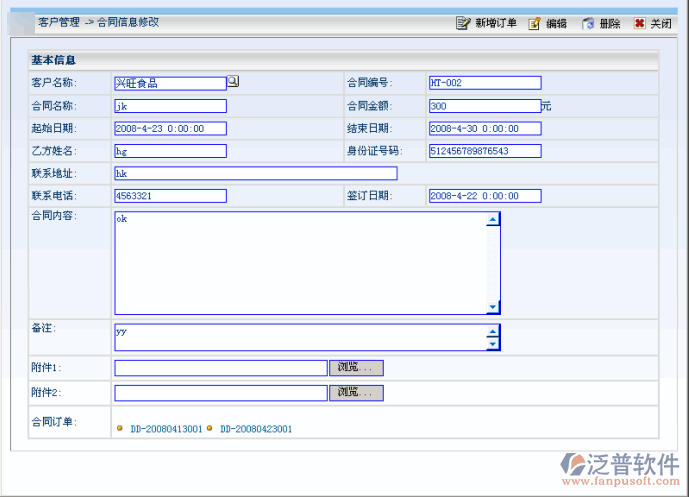Click the 删除 (delete) toolbar icon
Image resolution: width=690 pixels, height=497 pixels.
[x=588, y=23]
